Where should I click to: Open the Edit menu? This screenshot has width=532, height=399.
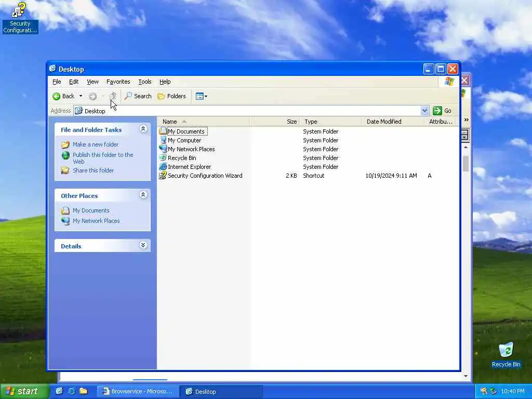pos(74,82)
